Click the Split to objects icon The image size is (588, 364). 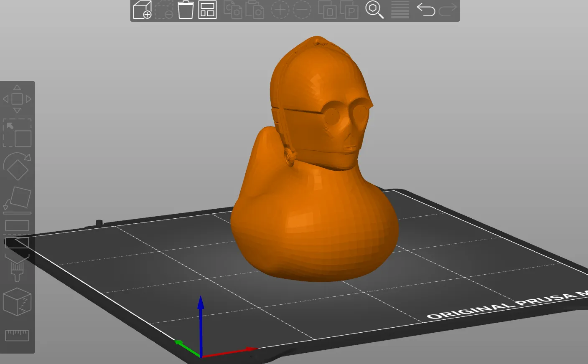click(327, 10)
